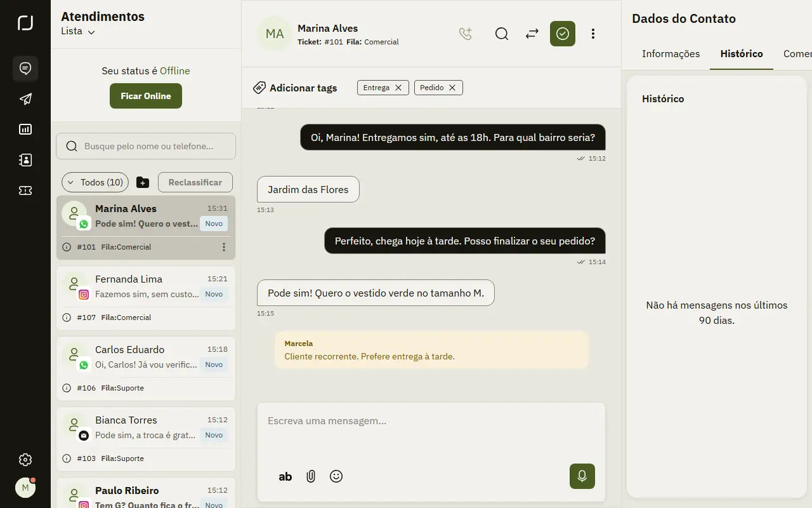Remove the Entrega tag

click(x=398, y=88)
